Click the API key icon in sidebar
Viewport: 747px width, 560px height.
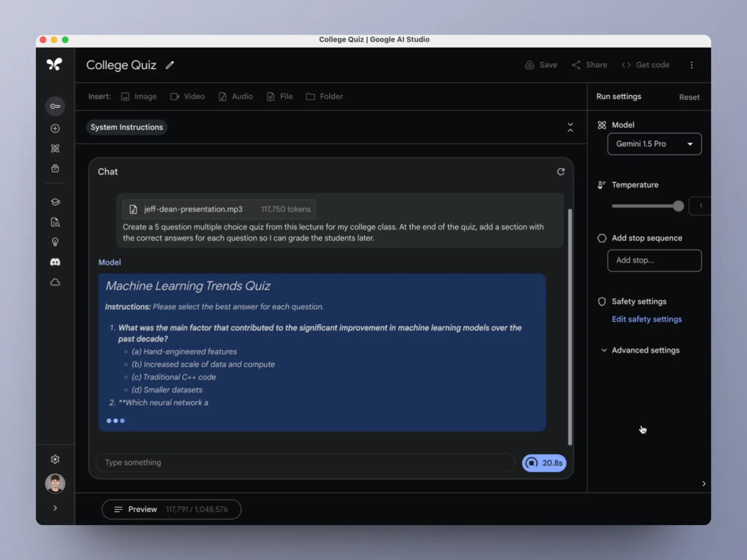[55, 106]
